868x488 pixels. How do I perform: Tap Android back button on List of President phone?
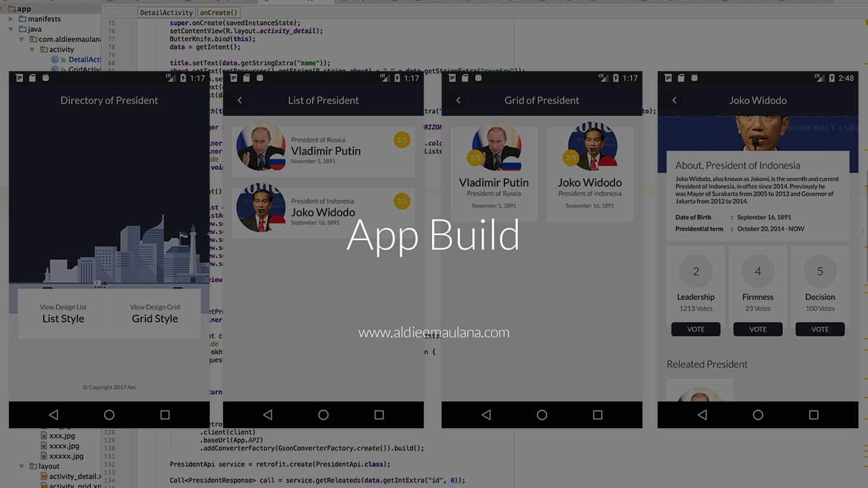tap(268, 415)
